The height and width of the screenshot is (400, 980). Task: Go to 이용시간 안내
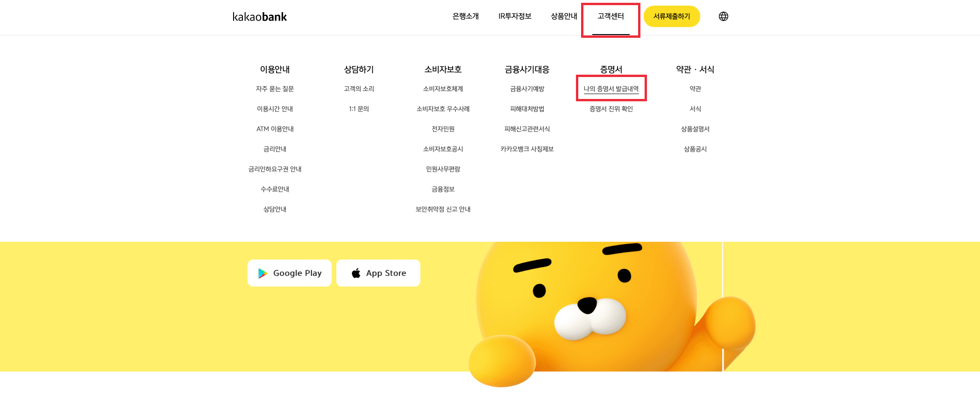pos(275,109)
